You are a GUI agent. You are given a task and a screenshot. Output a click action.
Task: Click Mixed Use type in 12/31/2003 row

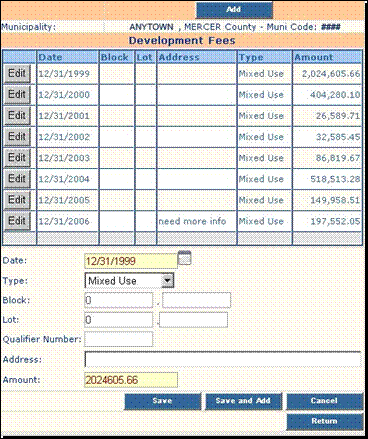[x=265, y=158]
